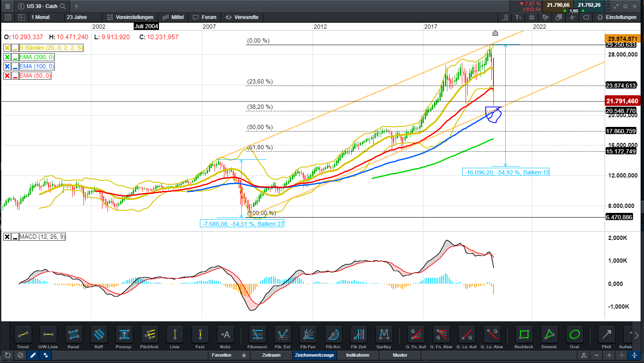Click the Juli 2004 date label on time axis

pyautogui.click(x=146, y=26)
